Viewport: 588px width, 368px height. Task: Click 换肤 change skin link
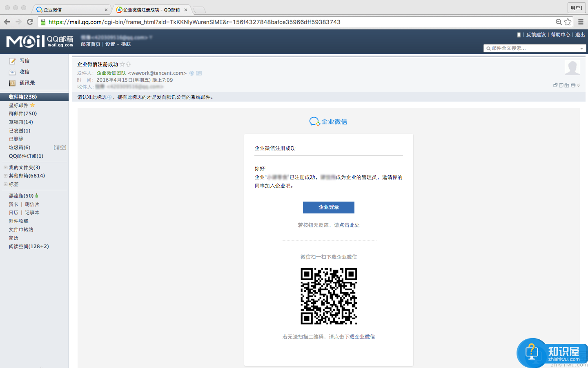(x=126, y=44)
